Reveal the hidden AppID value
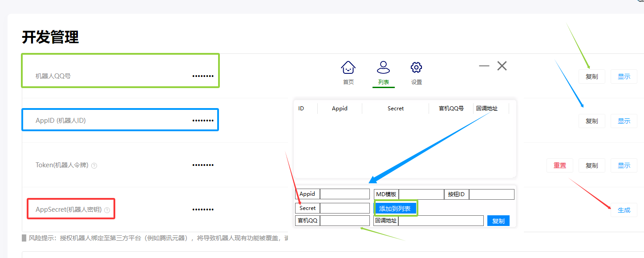The image size is (644, 258). pyautogui.click(x=624, y=121)
